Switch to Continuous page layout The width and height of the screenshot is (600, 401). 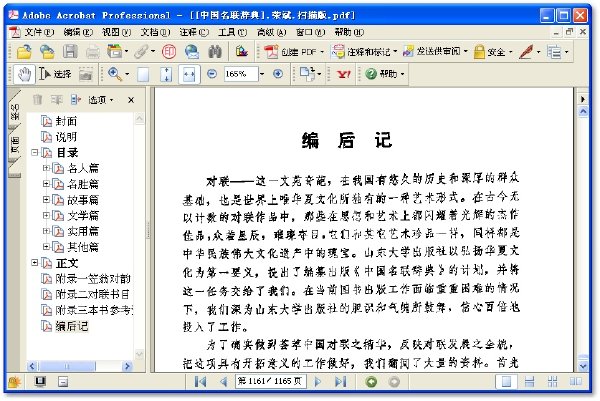click(530, 381)
